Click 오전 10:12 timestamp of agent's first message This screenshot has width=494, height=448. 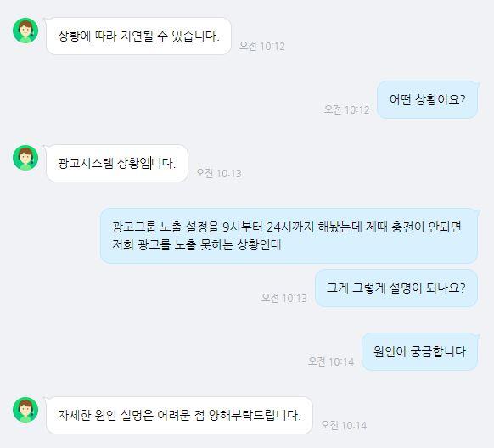tap(262, 47)
